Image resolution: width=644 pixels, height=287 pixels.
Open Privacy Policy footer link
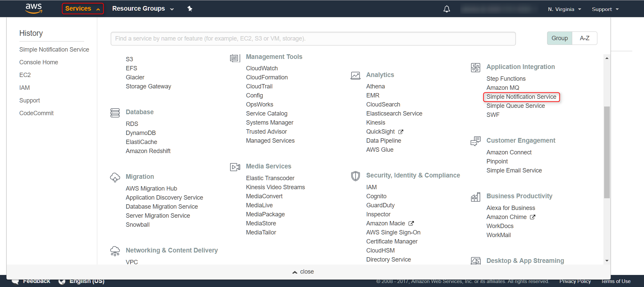point(575,281)
